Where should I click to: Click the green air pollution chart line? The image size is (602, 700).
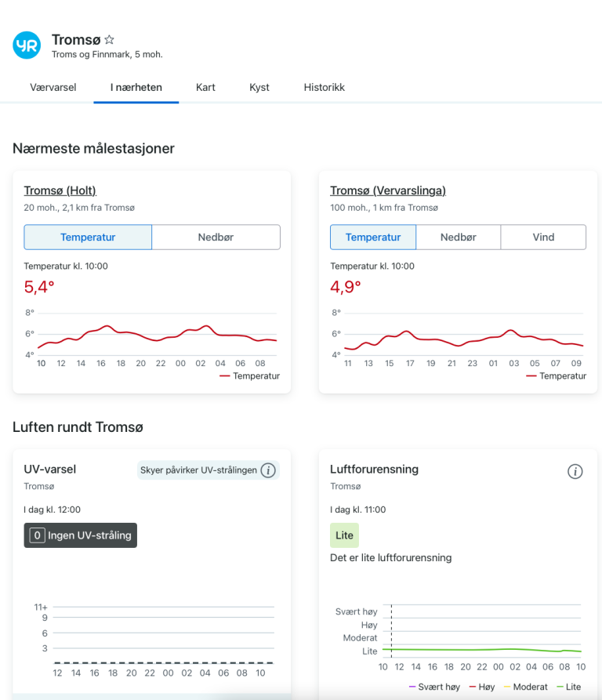tap(482, 650)
